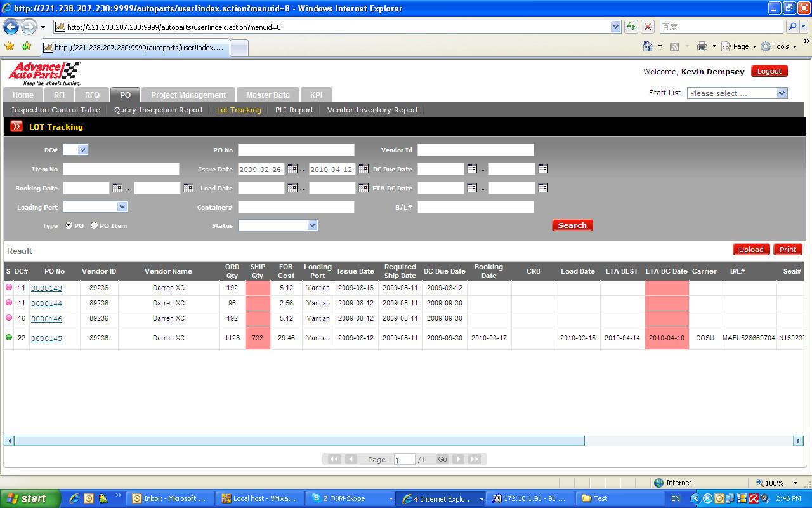Open the Loading Port dropdown
The height and width of the screenshot is (508, 812).
coord(122,207)
